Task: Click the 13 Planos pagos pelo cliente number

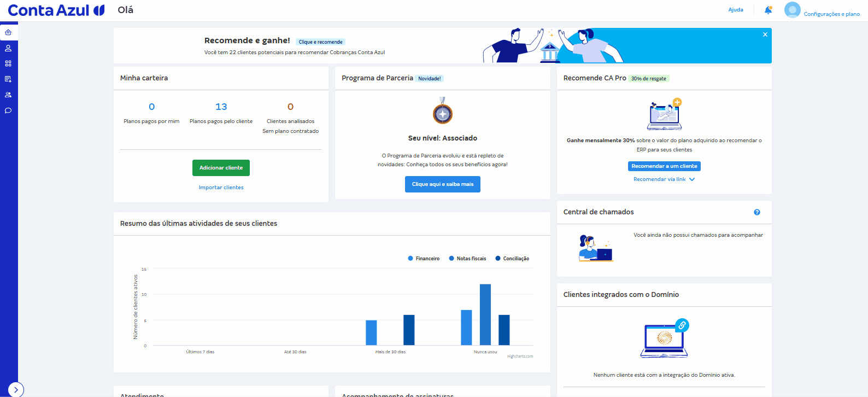Action: 221,107
